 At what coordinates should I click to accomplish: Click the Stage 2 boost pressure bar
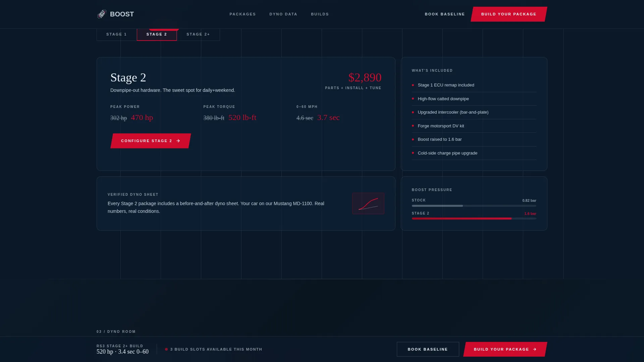pos(474,219)
